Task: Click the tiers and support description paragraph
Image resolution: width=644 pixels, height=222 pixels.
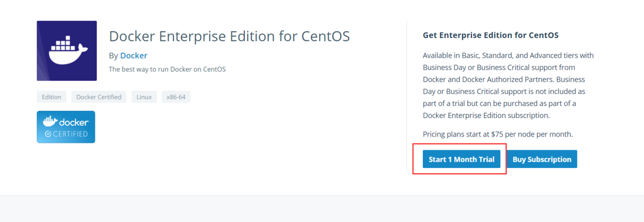Action: [x=508, y=85]
